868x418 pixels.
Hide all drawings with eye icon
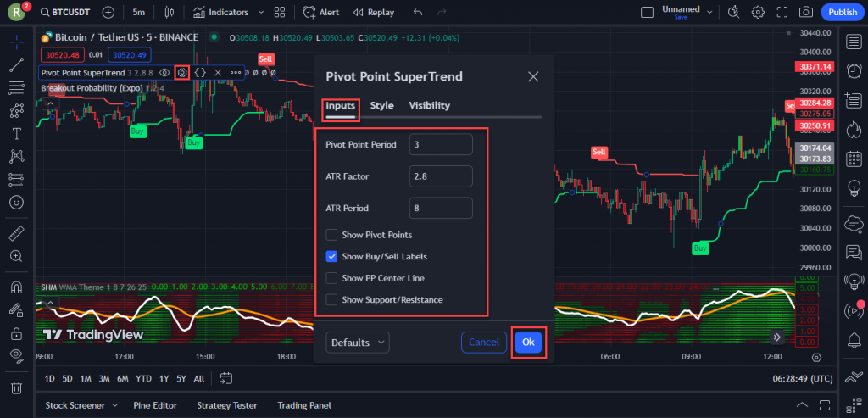click(17, 355)
